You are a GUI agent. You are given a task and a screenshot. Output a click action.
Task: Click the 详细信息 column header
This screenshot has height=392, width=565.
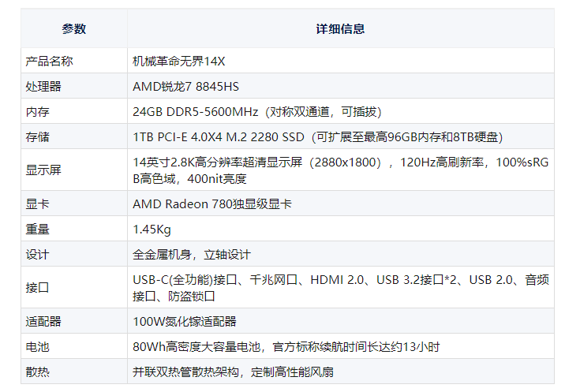click(x=341, y=29)
